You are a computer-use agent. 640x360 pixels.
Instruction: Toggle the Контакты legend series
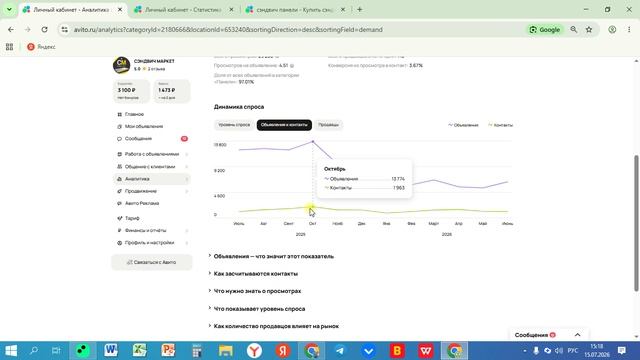point(500,125)
